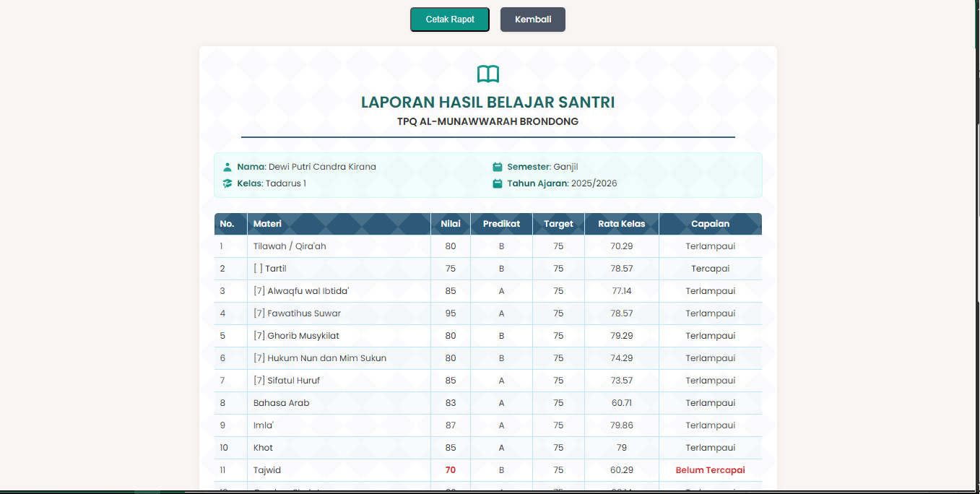
Task: Click the report title Laporan Hasil Belajar Santri
Action: 487,103
